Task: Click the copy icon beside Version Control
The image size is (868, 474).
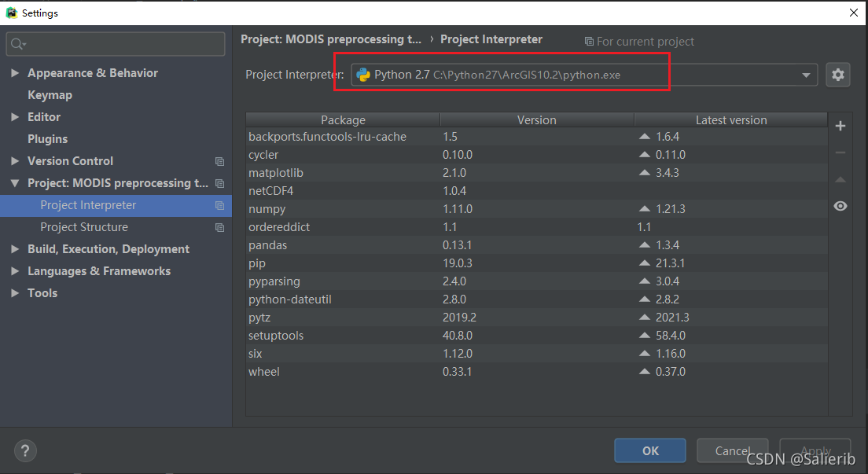Action: [220, 162]
